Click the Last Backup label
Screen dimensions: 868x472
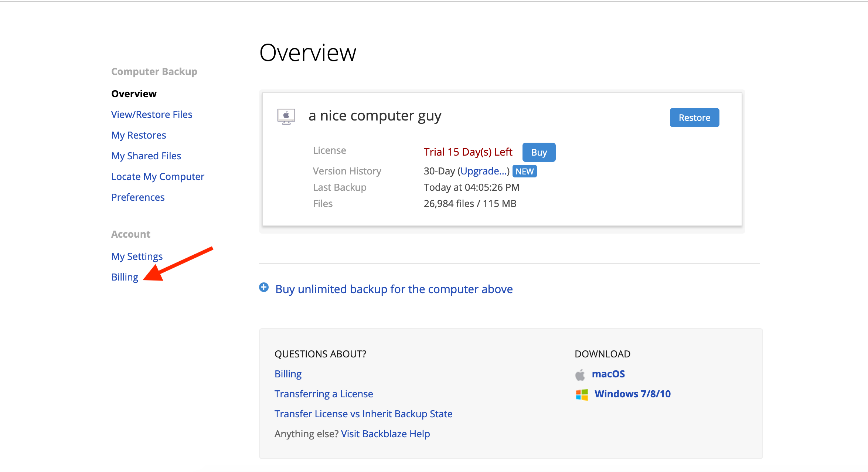(340, 187)
